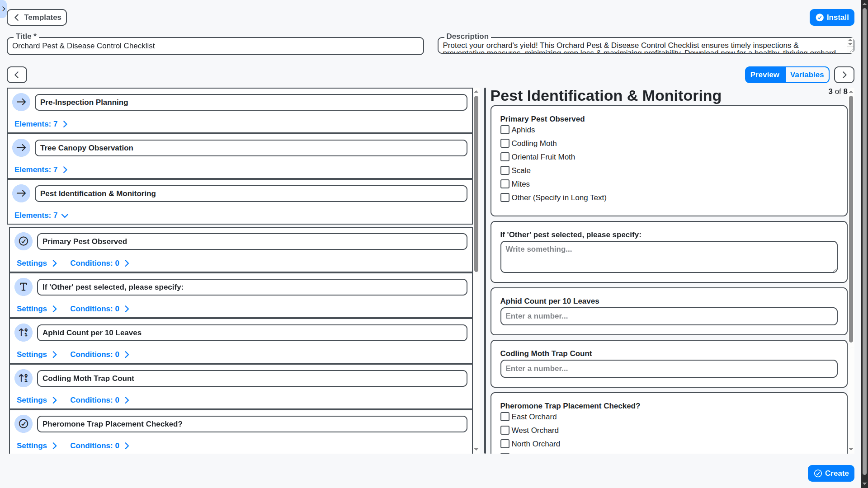This screenshot has width=868, height=488.
Task: Click the number icon beside Aphid Count per 10 Leaves
Action: tap(24, 333)
